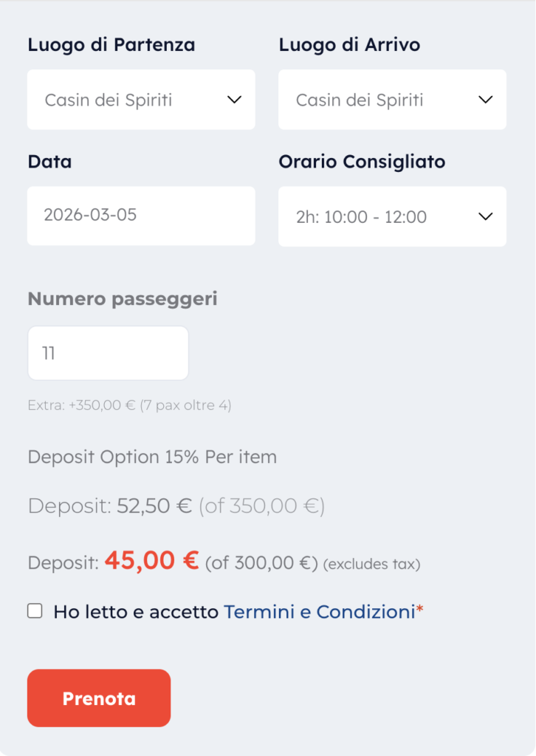Focus the Numero passeggeri field with 11
Viewport: 536px width, 756px height.
[x=108, y=353]
